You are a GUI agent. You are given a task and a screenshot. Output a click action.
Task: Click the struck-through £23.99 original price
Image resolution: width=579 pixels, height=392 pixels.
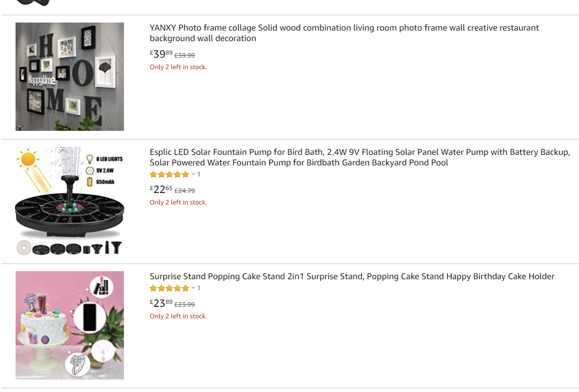click(x=185, y=304)
